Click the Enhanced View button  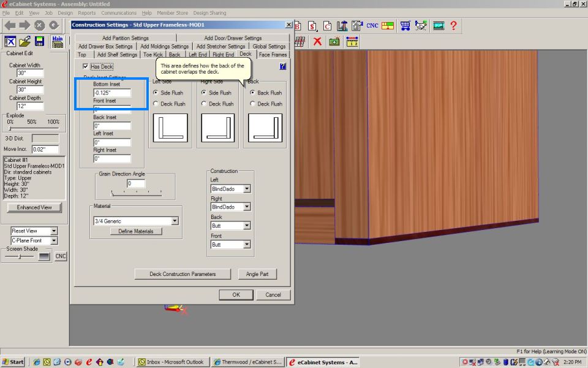tap(34, 207)
